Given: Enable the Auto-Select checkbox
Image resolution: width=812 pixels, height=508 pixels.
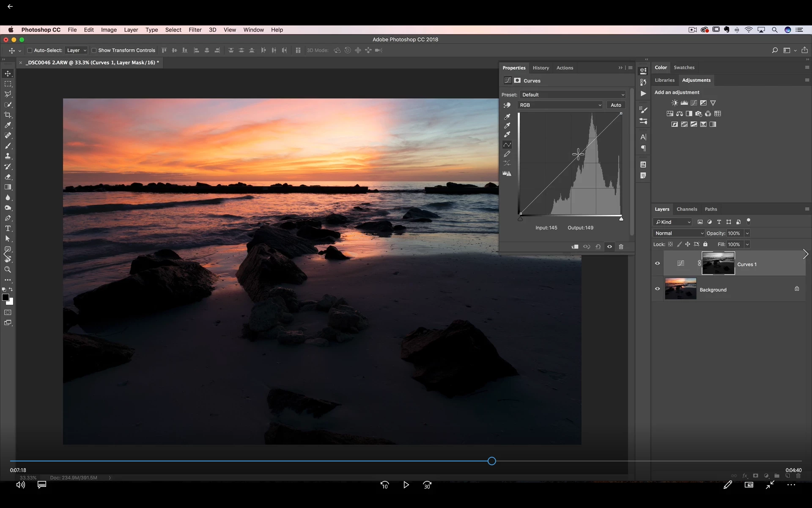Looking at the screenshot, I should pos(30,50).
